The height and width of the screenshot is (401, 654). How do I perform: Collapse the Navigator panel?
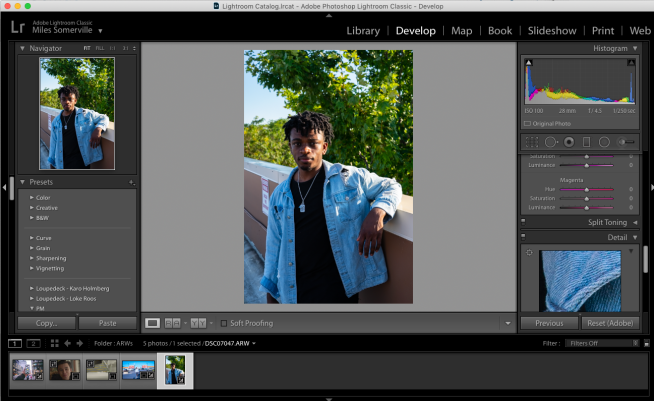[x=23, y=48]
